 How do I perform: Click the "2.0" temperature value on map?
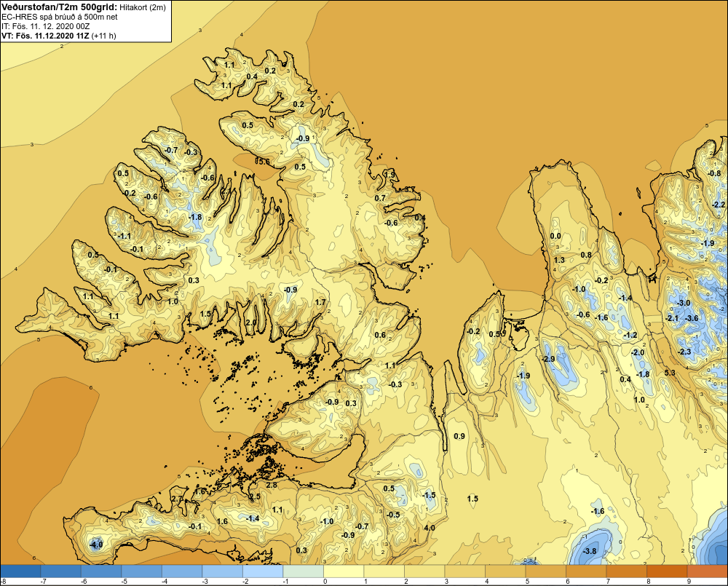[251, 322]
